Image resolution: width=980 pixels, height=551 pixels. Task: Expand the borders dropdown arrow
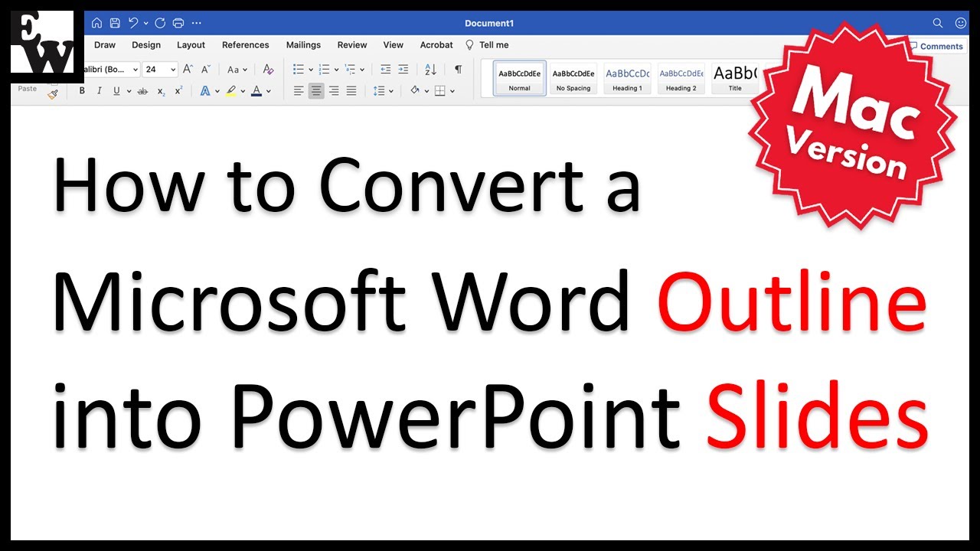point(452,92)
